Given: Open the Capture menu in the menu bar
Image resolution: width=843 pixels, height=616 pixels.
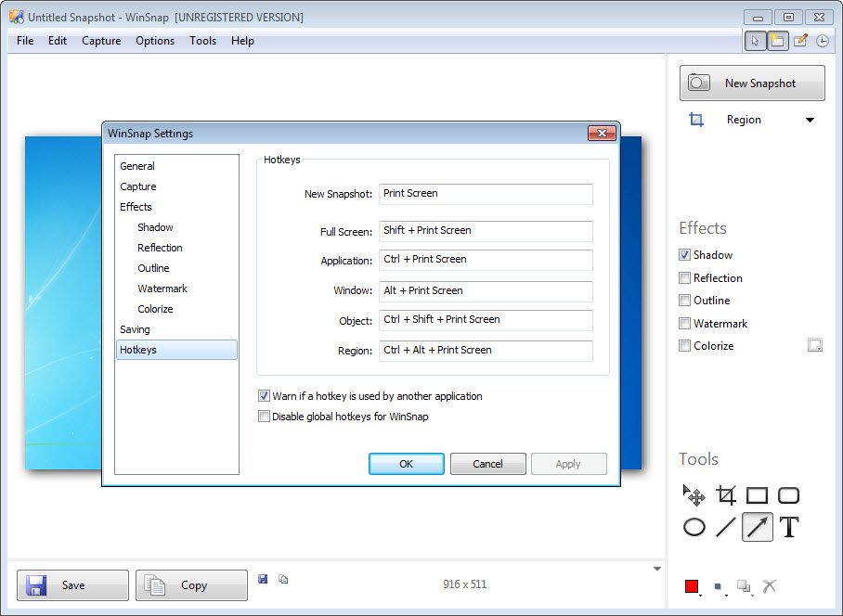Looking at the screenshot, I should [101, 41].
